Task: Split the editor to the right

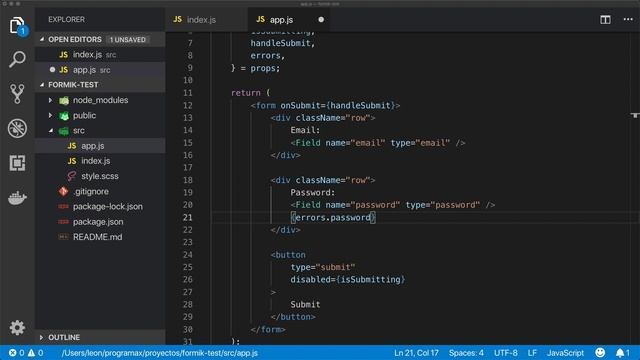Action: click(605, 20)
